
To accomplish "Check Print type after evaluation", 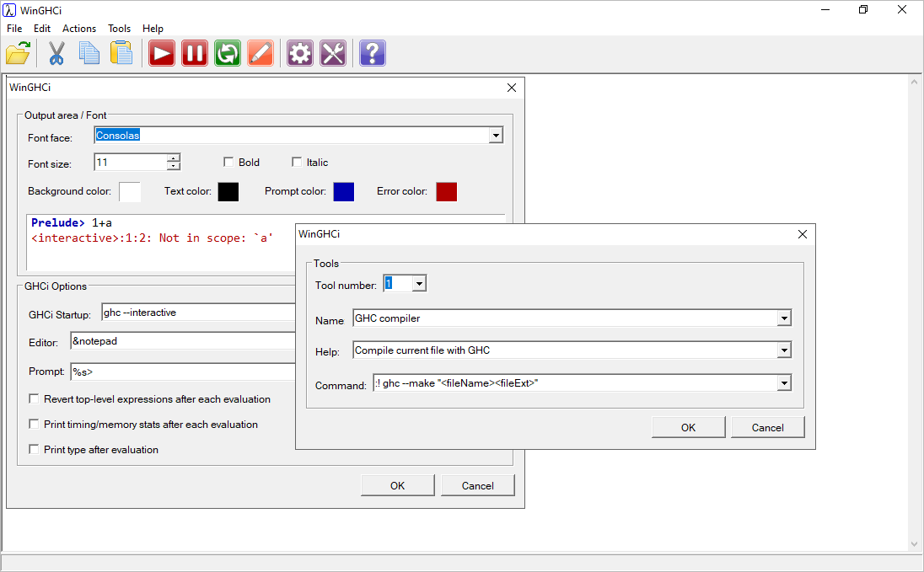I will click(35, 450).
